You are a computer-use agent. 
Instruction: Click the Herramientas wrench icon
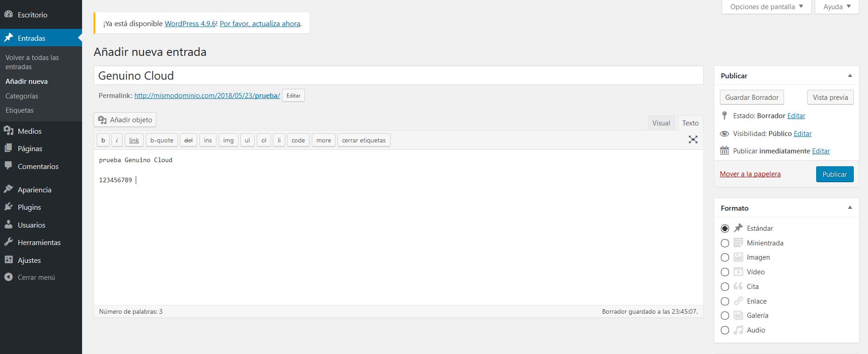pos(8,242)
